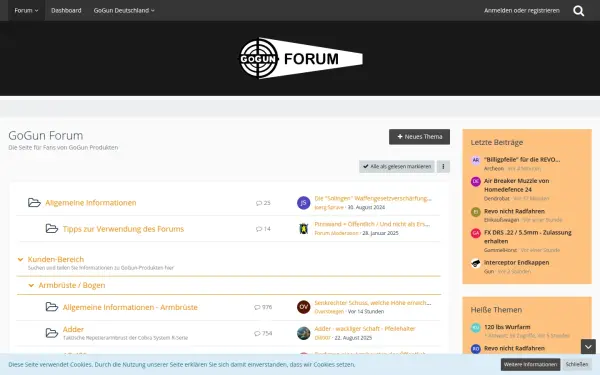Click folder icon beside Tipps zur Verwendung
600x375 pixels.
coord(52,228)
